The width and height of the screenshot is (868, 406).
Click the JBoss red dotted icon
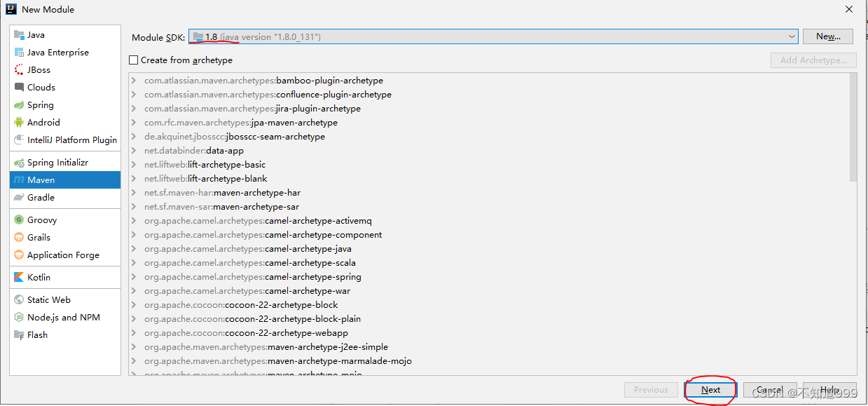coord(19,70)
